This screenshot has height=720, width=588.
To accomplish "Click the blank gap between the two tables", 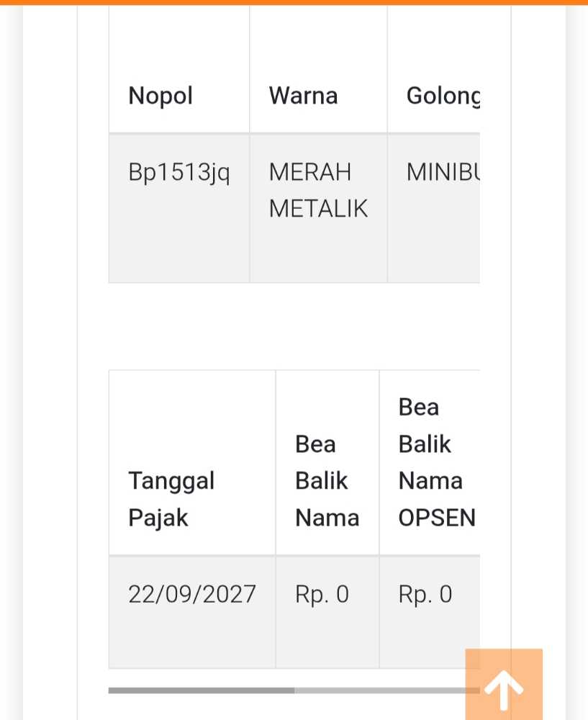I will click(294, 326).
